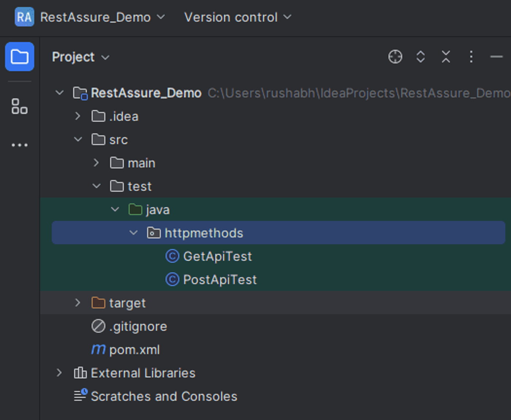Image resolution: width=511 pixels, height=420 pixels.
Task: Open the Structure tool window icon
Action: pyautogui.click(x=20, y=106)
